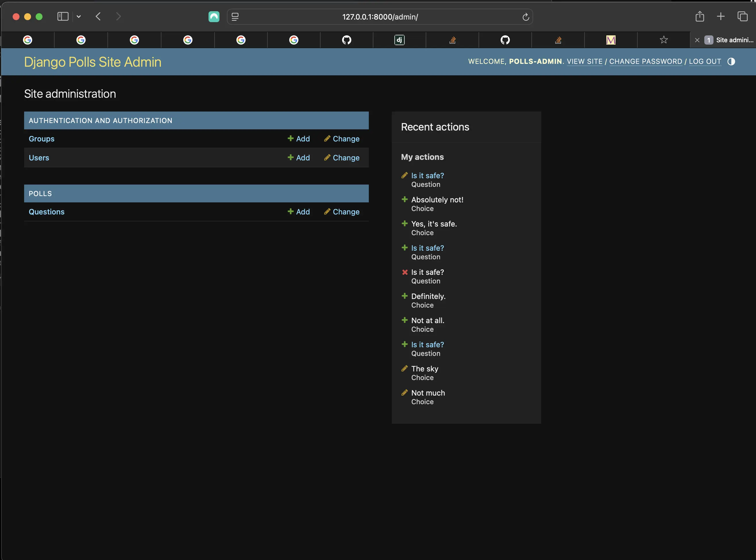Switch to the first GitHub tab
Image resolution: width=756 pixels, height=560 pixels.
pos(346,40)
